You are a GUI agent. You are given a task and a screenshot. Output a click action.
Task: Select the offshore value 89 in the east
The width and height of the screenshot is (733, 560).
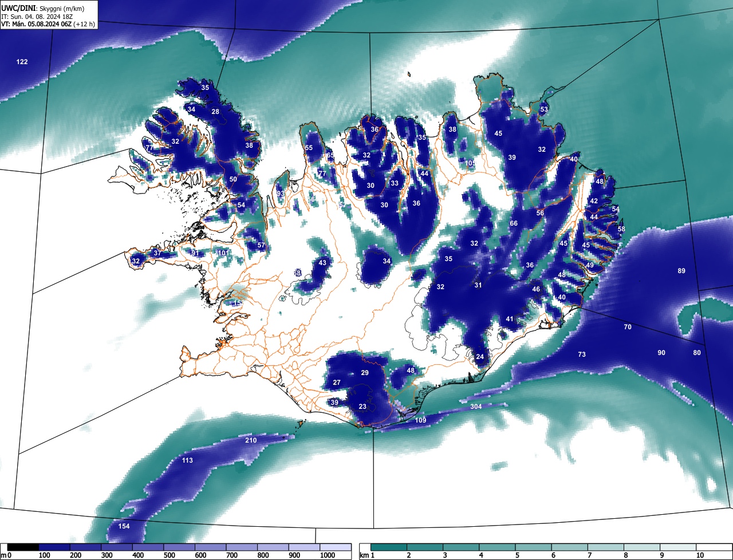(681, 271)
